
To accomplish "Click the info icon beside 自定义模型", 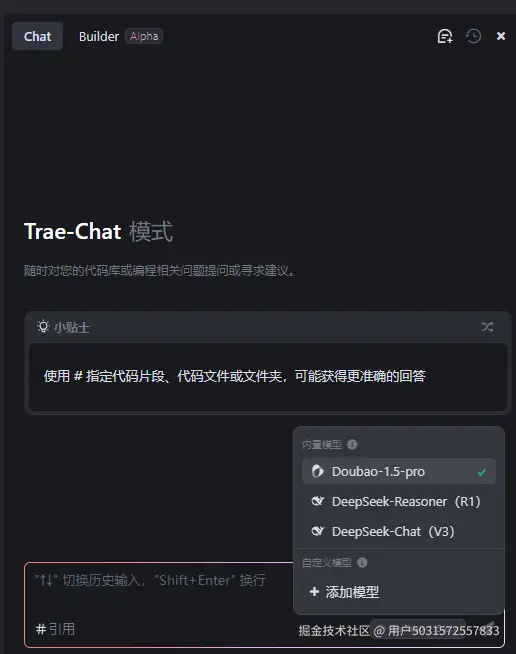I will (362, 563).
